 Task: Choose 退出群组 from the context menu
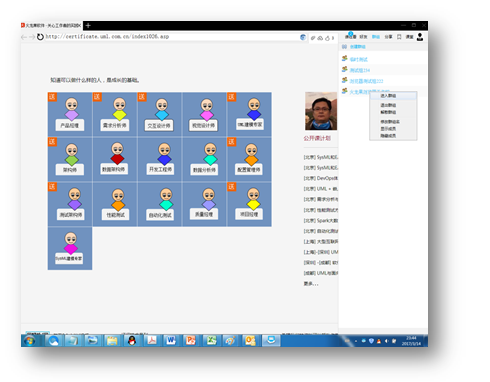click(388, 105)
